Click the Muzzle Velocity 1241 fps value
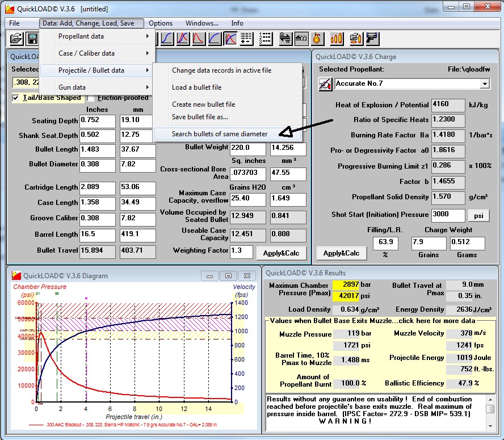Image resolution: width=504 pixels, height=440 pixels. [459, 346]
